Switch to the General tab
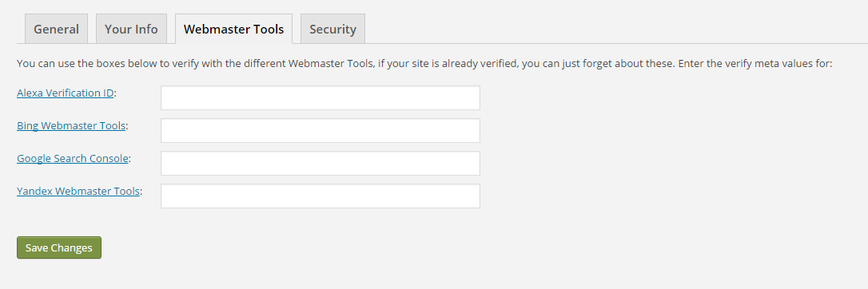This screenshot has width=868, height=289. click(x=56, y=29)
